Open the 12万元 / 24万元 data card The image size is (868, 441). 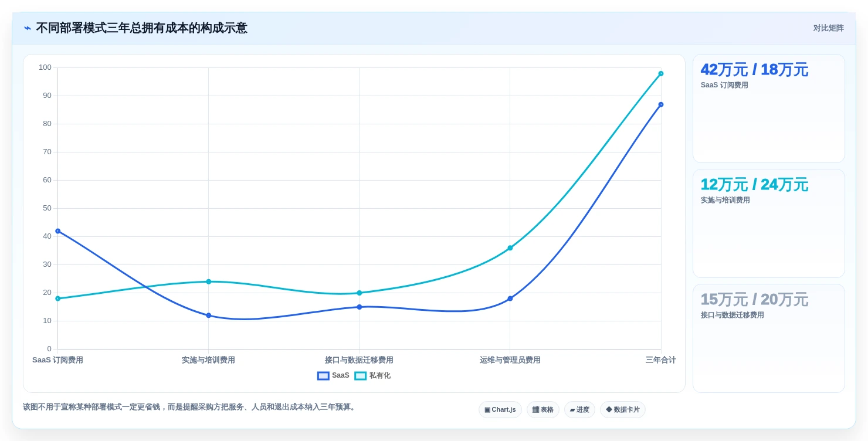click(769, 223)
